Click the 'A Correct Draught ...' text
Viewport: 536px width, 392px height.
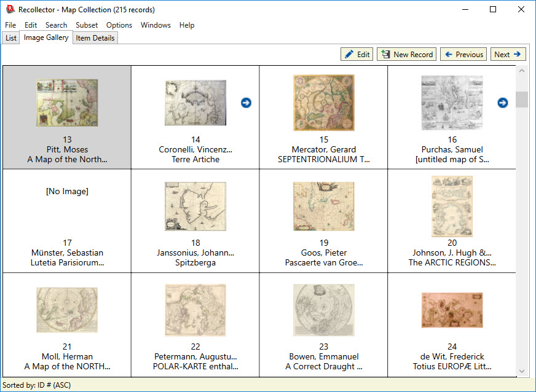coord(324,366)
